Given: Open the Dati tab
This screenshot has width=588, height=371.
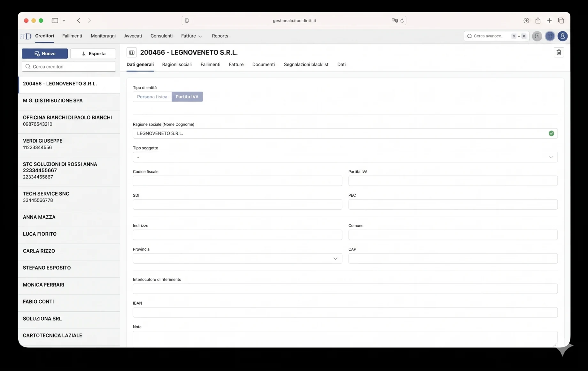Looking at the screenshot, I should [341, 64].
